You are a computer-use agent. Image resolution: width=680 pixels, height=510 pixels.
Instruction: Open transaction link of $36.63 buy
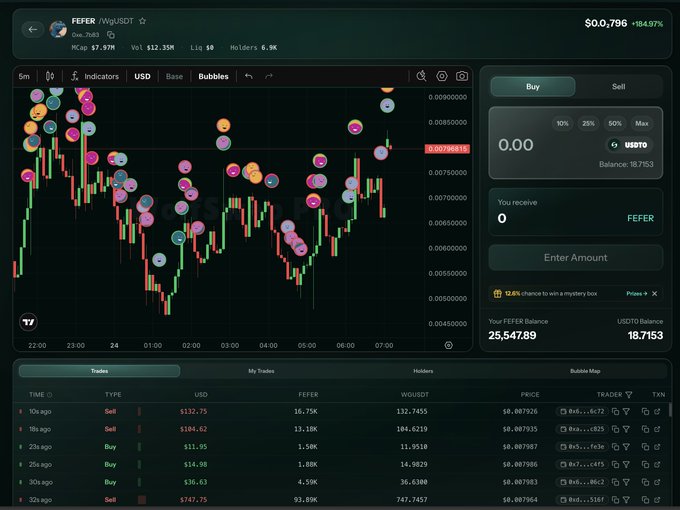(x=657, y=482)
